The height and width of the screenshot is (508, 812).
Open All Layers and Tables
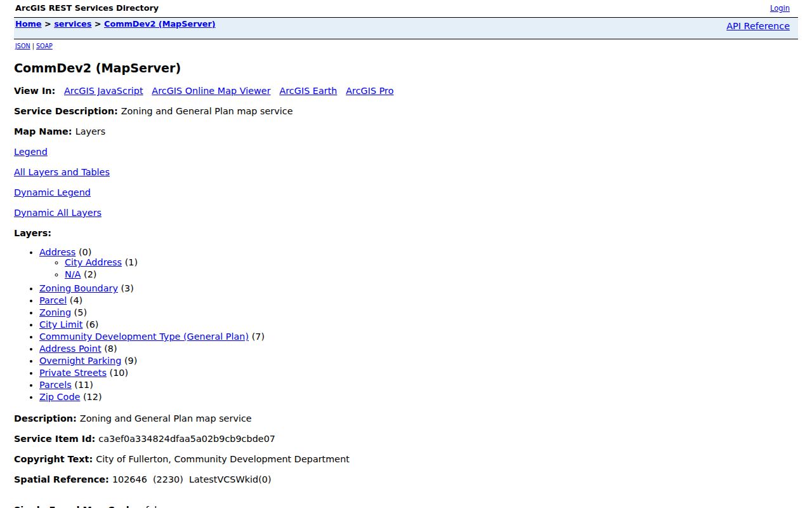(62, 172)
